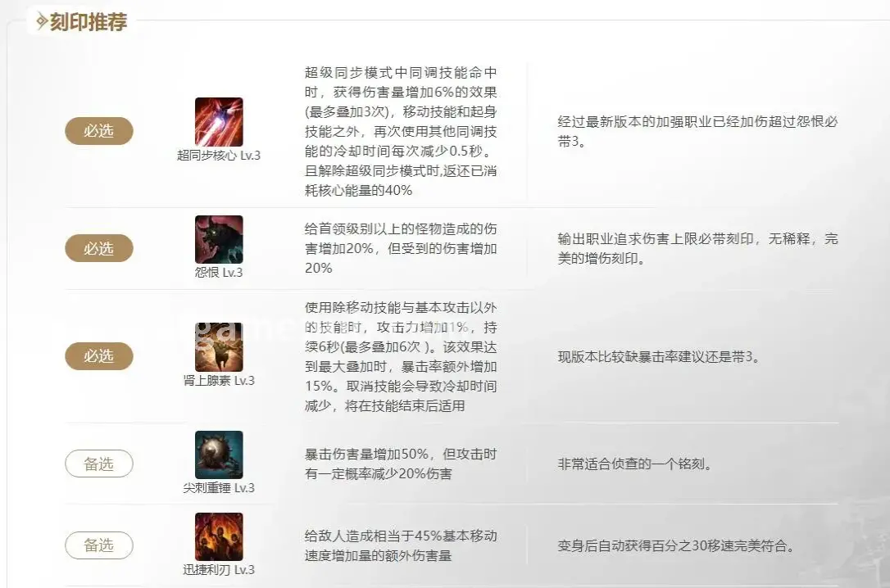Select the 备选 tag for 迅捷利刃
Screen dimensions: 890x588
(x=99, y=545)
